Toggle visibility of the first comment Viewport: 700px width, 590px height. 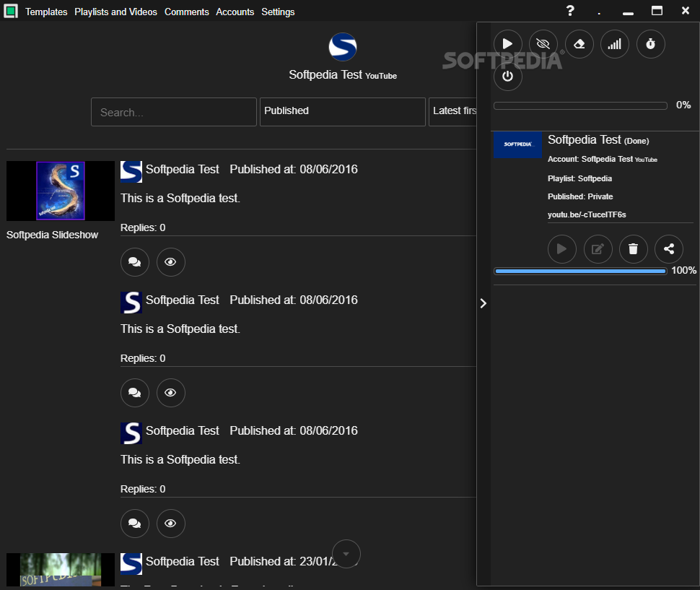click(170, 262)
